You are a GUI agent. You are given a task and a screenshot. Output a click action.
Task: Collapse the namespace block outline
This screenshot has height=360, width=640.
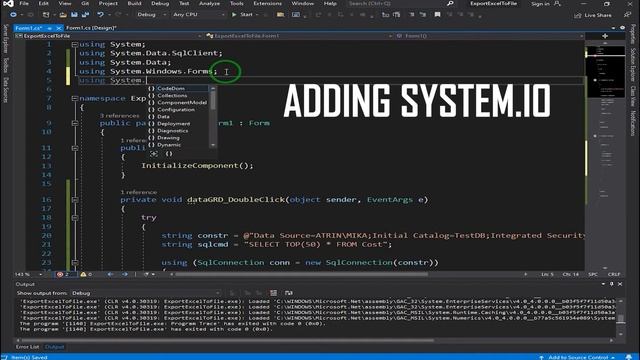click(x=75, y=98)
